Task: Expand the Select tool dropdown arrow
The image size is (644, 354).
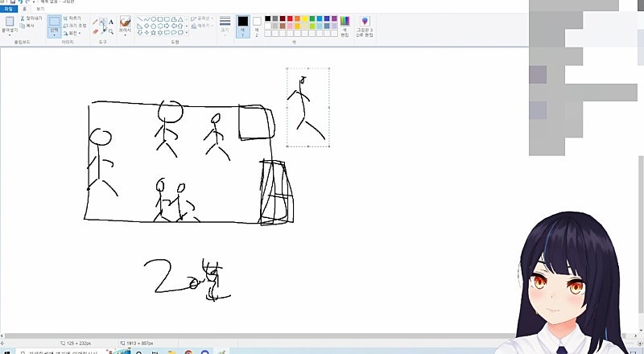Action: click(x=54, y=35)
